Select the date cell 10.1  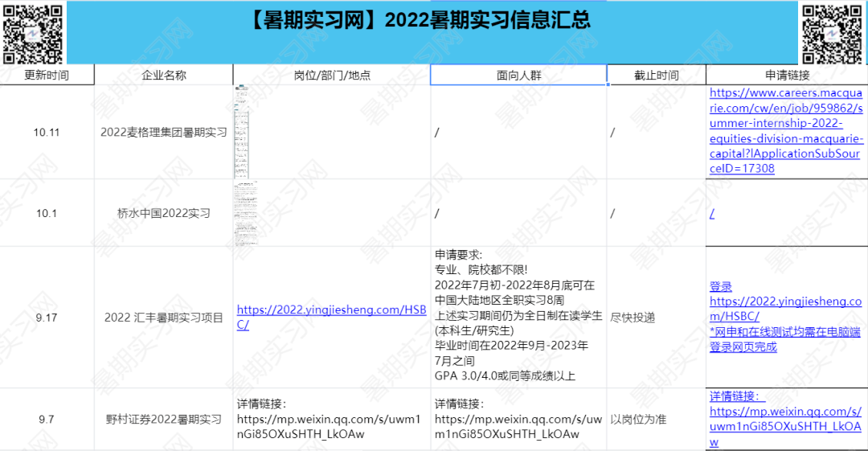47,213
